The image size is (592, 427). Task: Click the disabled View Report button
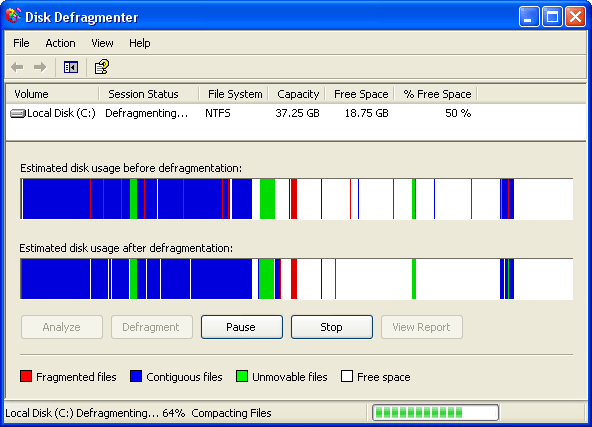(x=422, y=327)
